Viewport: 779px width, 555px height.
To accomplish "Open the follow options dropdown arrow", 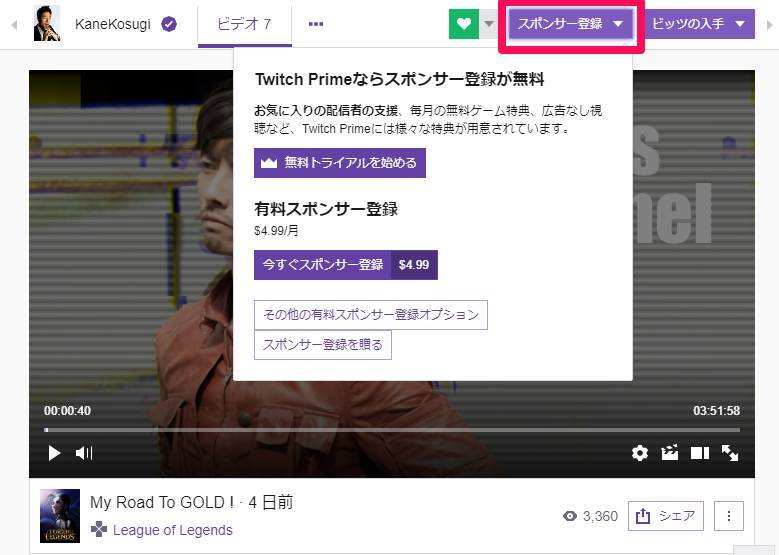I will pos(489,24).
